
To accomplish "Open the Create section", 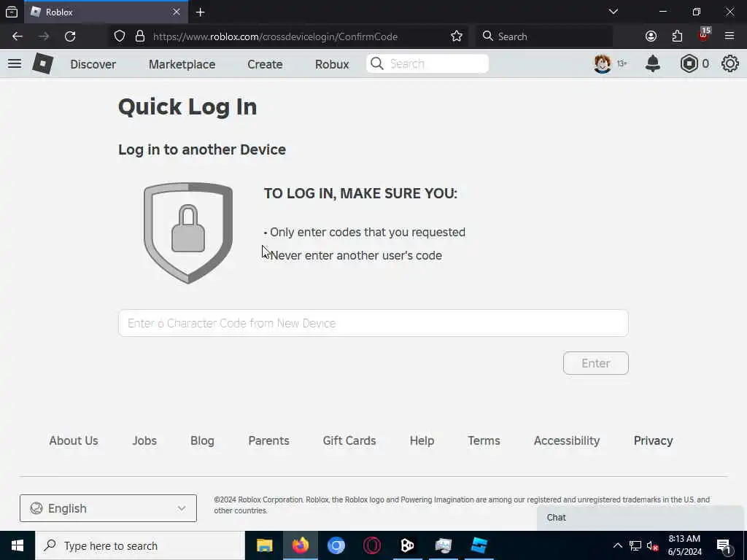I will (x=265, y=64).
